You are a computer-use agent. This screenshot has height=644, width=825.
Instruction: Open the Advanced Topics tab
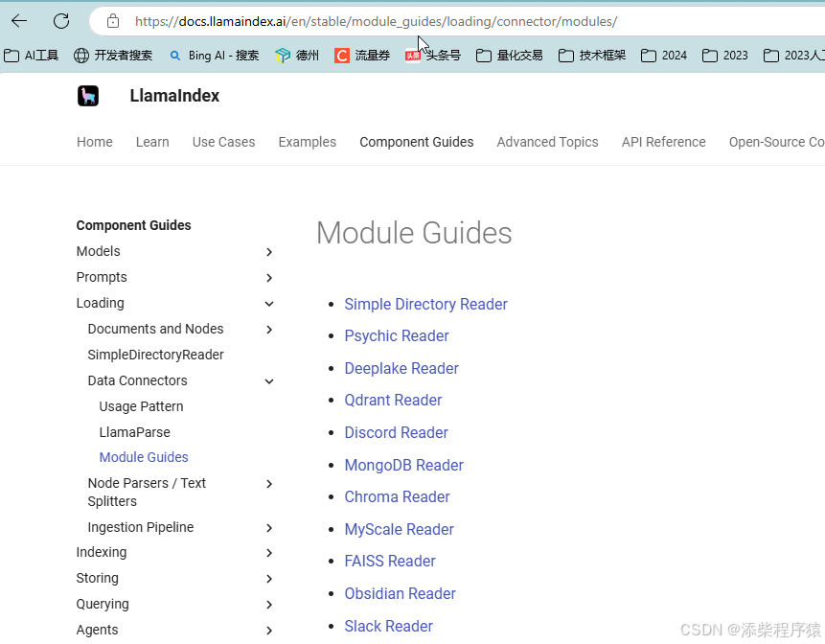pyautogui.click(x=548, y=142)
